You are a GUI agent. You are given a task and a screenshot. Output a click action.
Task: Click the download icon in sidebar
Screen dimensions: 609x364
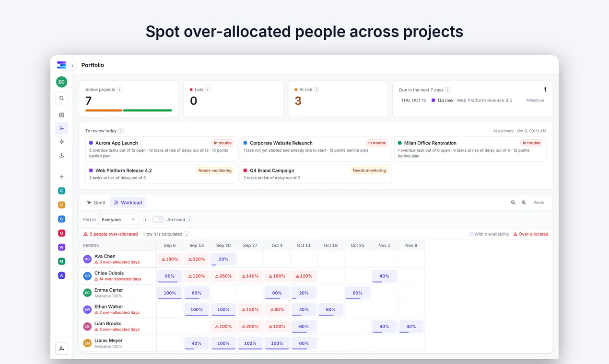pyautogui.click(x=61, y=155)
